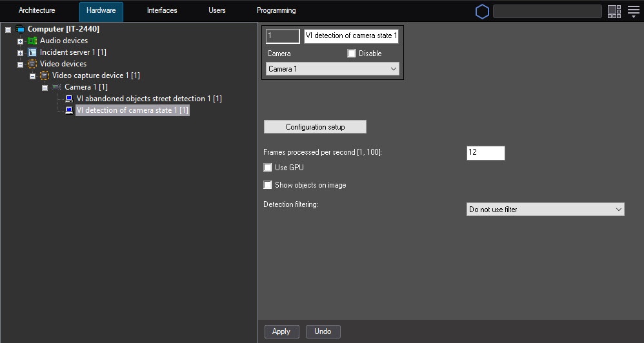Click the Incident server 1 icon
The height and width of the screenshot is (343, 644).
pyautogui.click(x=32, y=52)
